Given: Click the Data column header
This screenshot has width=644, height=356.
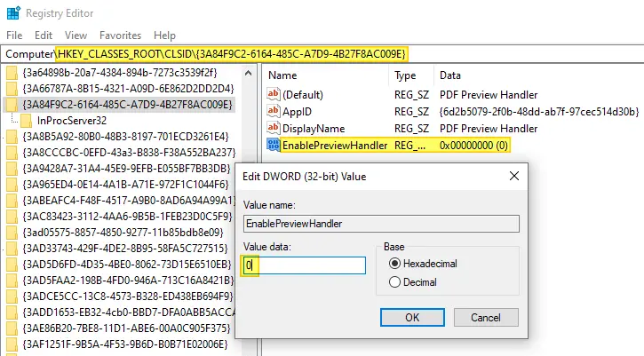Looking at the screenshot, I should [x=450, y=75].
